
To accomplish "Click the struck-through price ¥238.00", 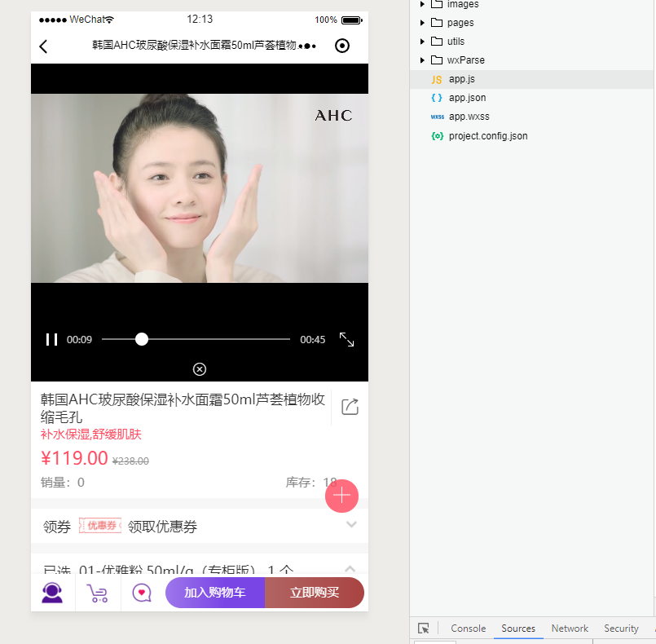I will [130, 461].
